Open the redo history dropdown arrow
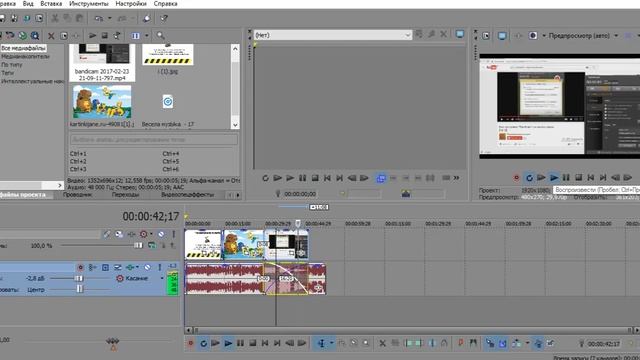 point(133,18)
